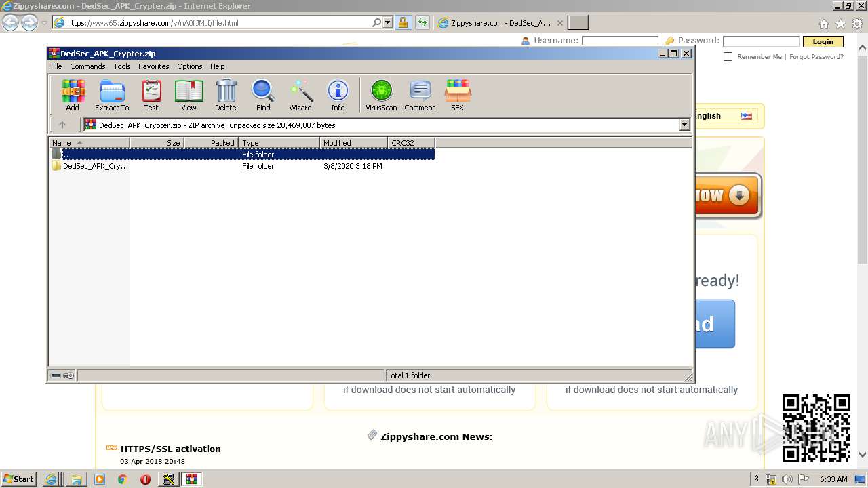Go up one folder level in WinRAR
The height and width of the screenshot is (488, 868).
coord(62,125)
